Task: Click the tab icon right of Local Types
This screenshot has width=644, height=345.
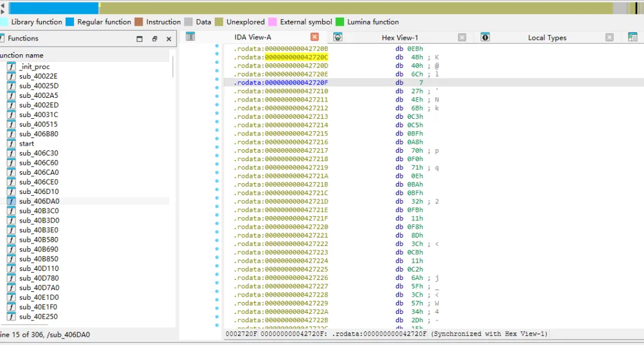Action: click(x=633, y=37)
